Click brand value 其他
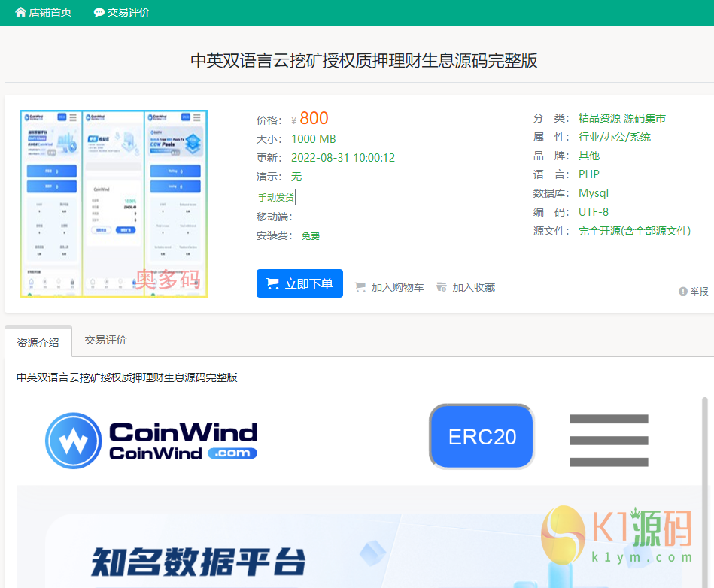The width and height of the screenshot is (714, 588). (589, 156)
